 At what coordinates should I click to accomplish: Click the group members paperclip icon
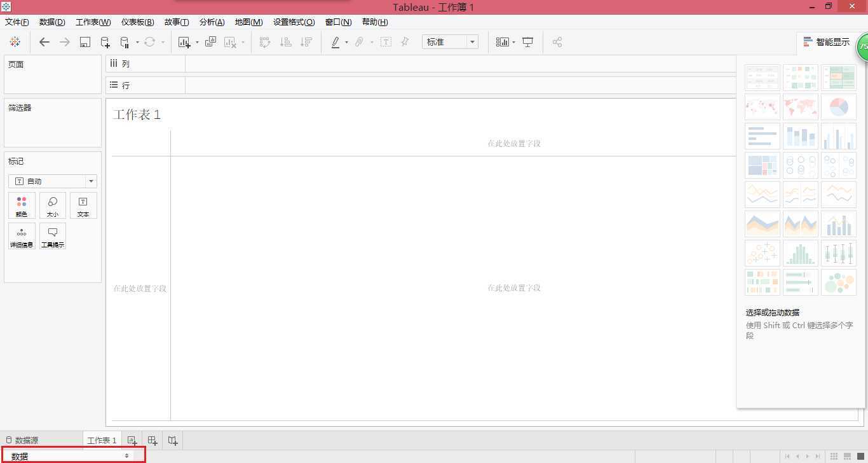click(x=359, y=42)
